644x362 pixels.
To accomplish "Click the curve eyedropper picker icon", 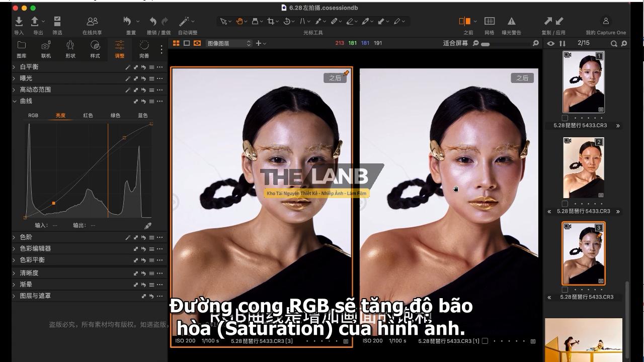I will pos(148,226).
